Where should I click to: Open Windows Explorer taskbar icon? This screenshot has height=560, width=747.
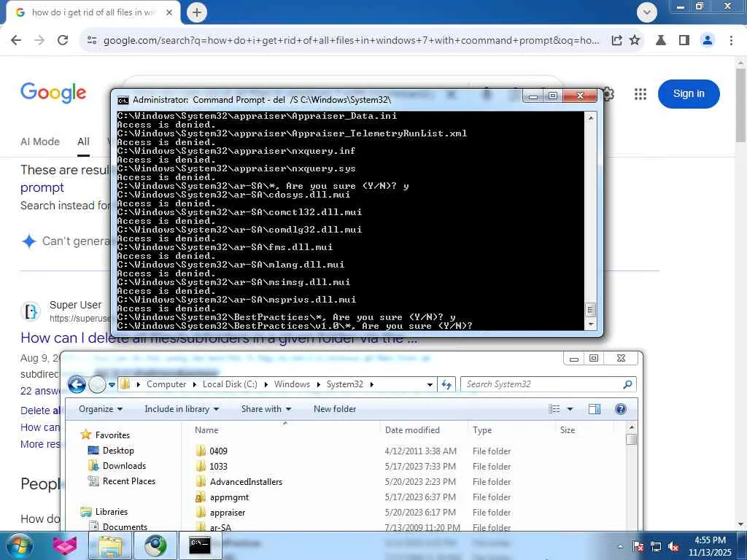pos(111,545)
